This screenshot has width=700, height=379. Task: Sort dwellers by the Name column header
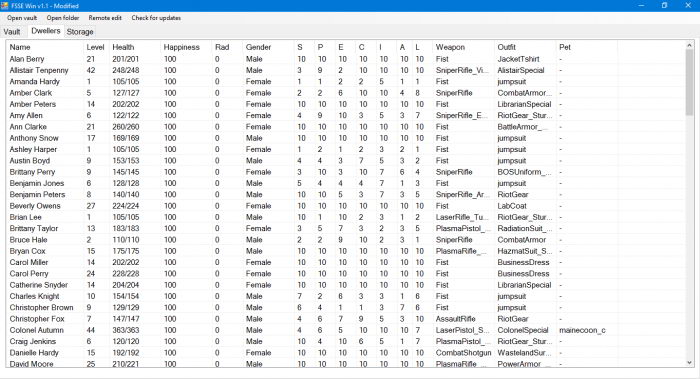pyautogui.click(x=45, y=47)
